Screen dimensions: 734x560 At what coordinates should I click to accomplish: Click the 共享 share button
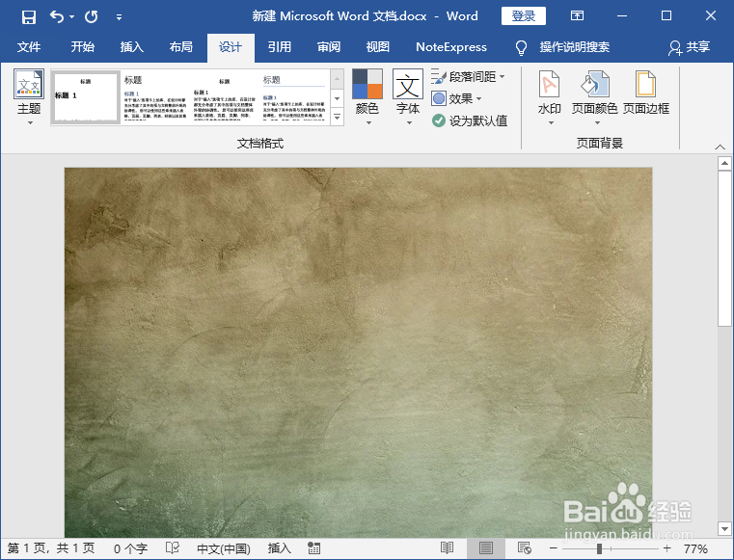click(690, 47)
